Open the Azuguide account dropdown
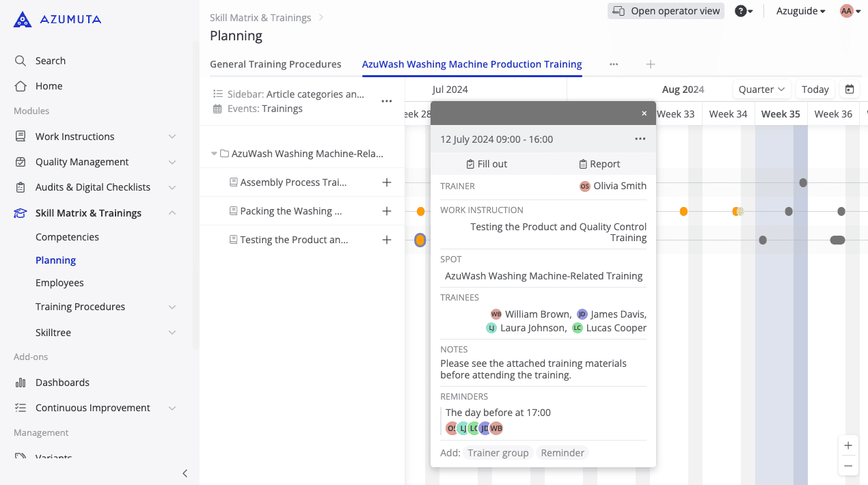Image resolution: width=868 pixels, height=485 pixels. (800, 11)
